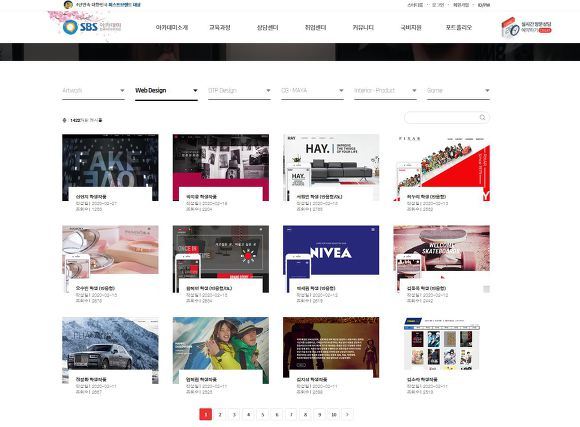Click the top award announcement text
The image size is (580, 427).
(108, 5)
